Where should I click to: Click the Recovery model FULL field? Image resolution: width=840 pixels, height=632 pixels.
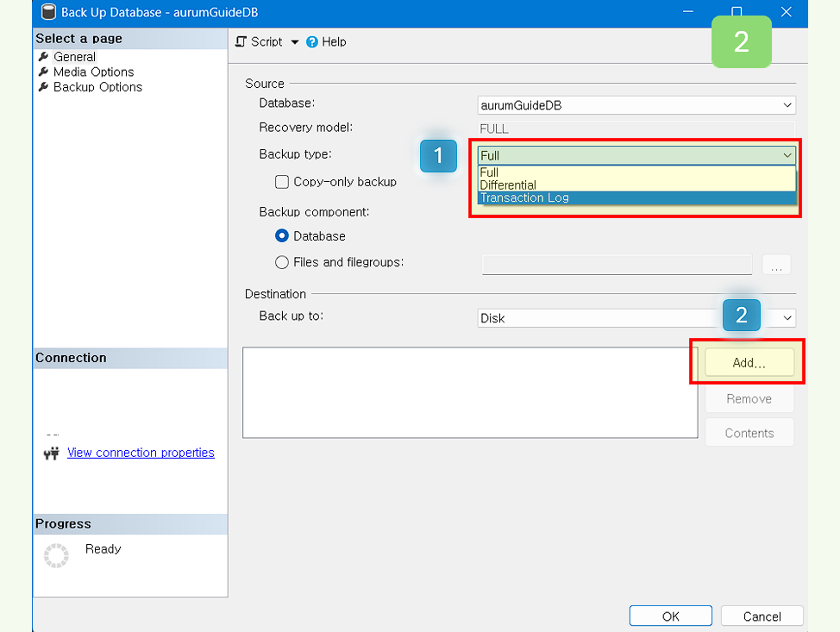click(636, 128)
